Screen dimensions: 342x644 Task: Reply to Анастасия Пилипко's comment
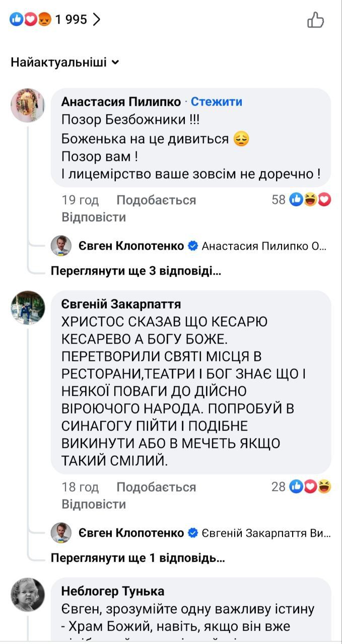[94, 217]
